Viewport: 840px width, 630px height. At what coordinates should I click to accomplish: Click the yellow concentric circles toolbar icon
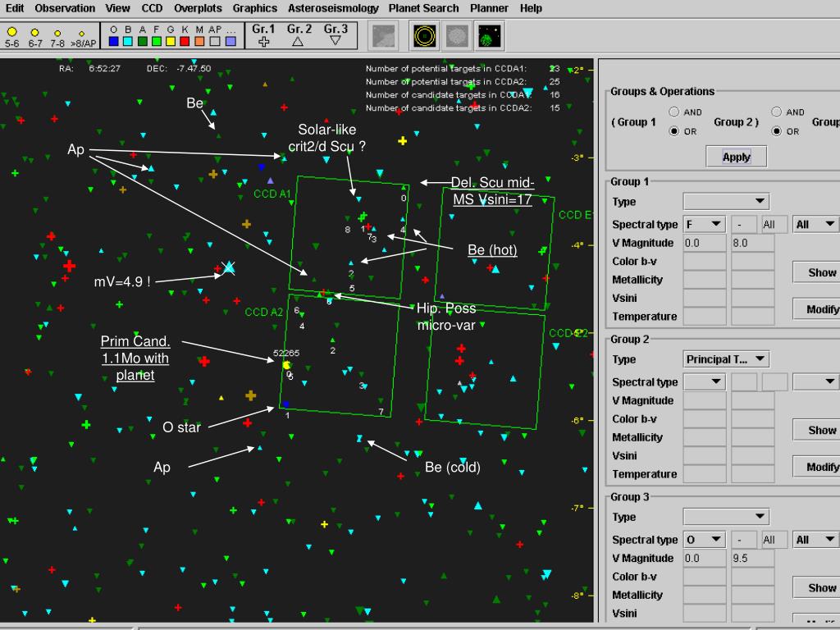click(425, 36)
